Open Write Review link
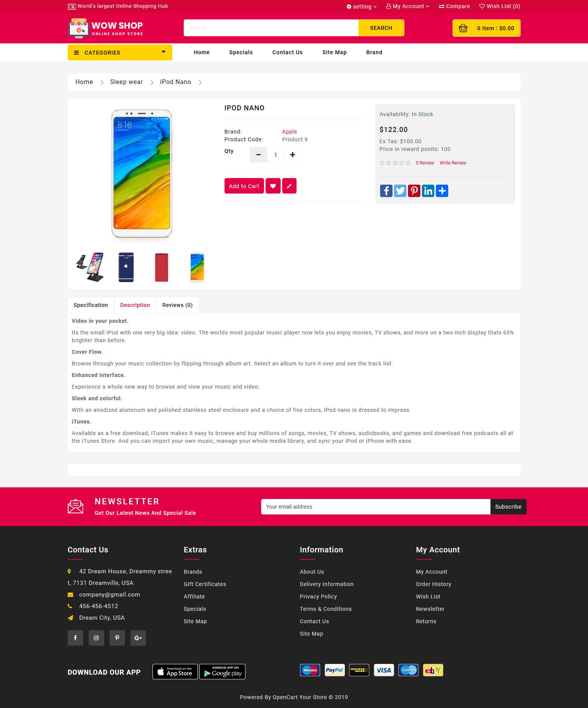This screenshot has height=708, width=588. [x=453, y=163]
